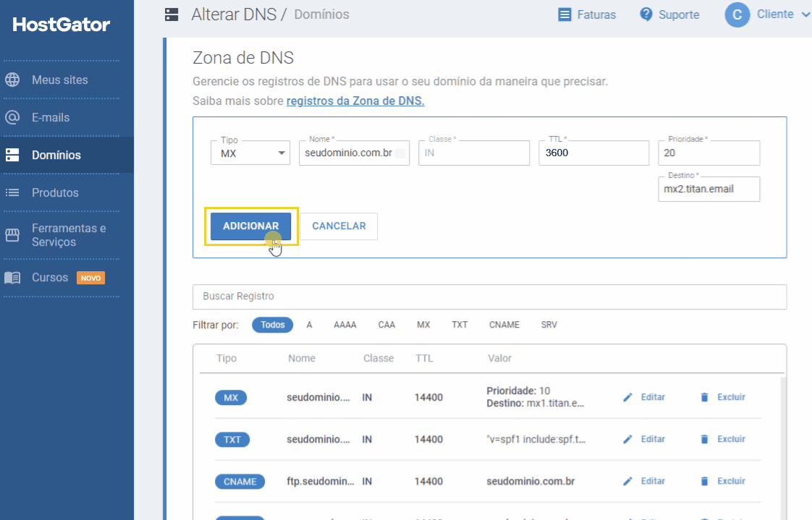Expand the Cliente account menu chevron

805,15
